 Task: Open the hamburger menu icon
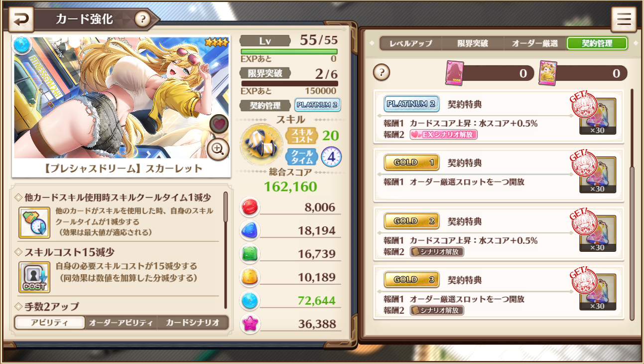click(624, 20)
